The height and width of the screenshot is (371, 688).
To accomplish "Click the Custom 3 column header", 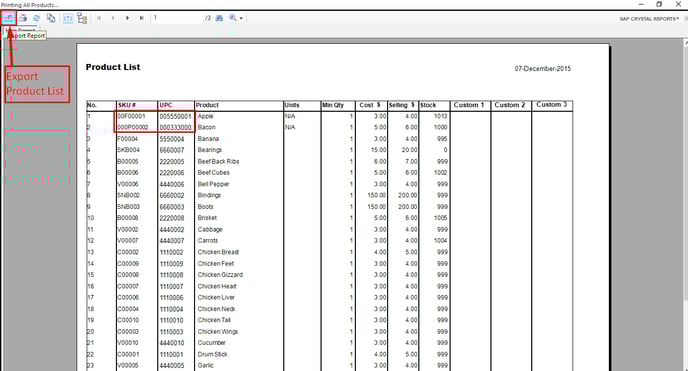I will tap(552, 105).
